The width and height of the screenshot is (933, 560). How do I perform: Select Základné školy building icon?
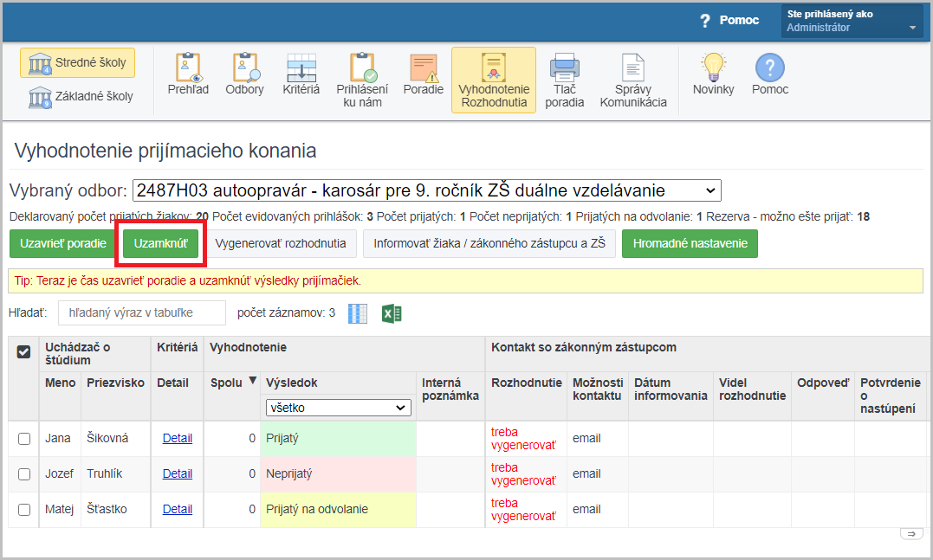(40, 97)
